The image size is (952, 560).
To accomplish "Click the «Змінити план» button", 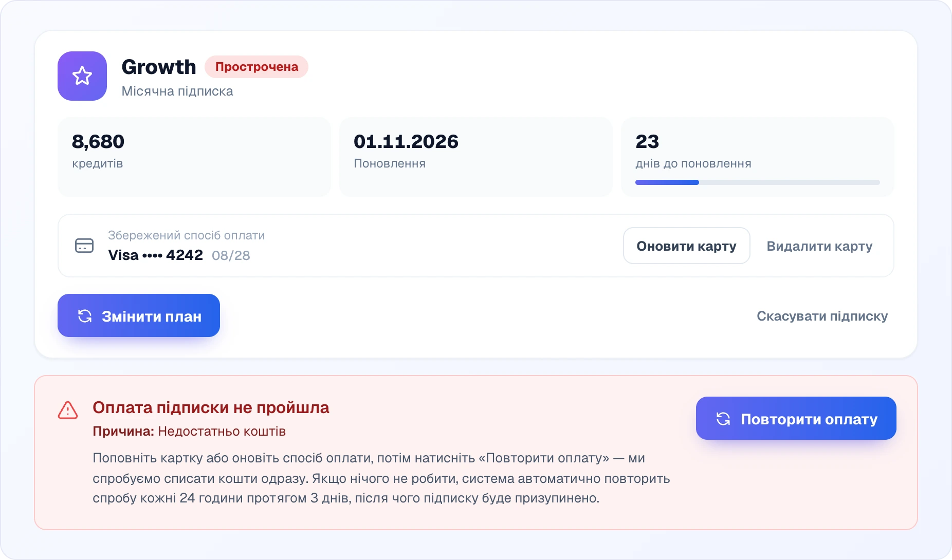I will (x=139, y=315).
